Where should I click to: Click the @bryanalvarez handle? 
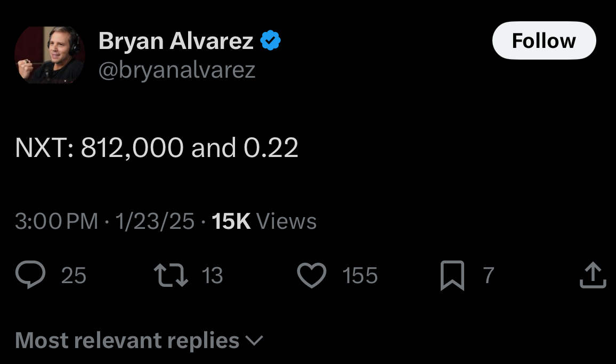[177, 70]
